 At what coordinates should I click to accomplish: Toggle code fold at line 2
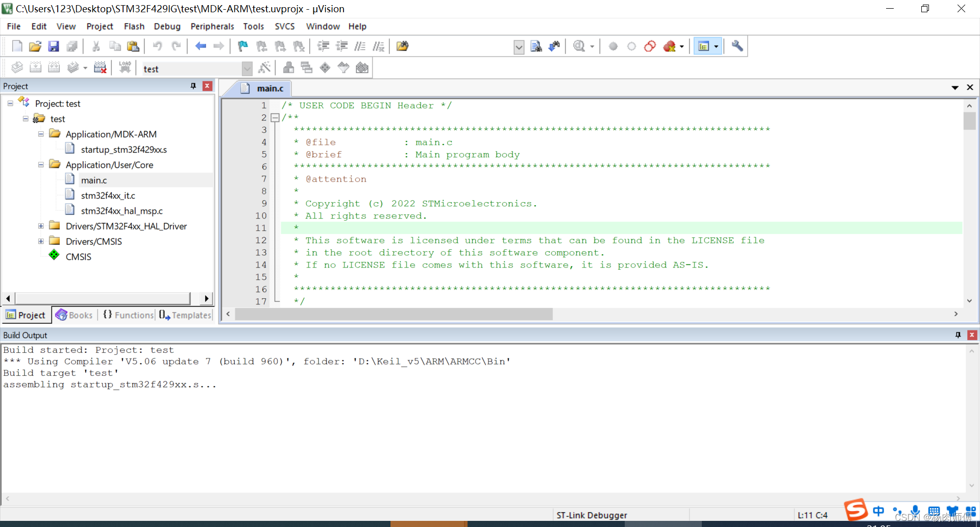click(275, 117)
